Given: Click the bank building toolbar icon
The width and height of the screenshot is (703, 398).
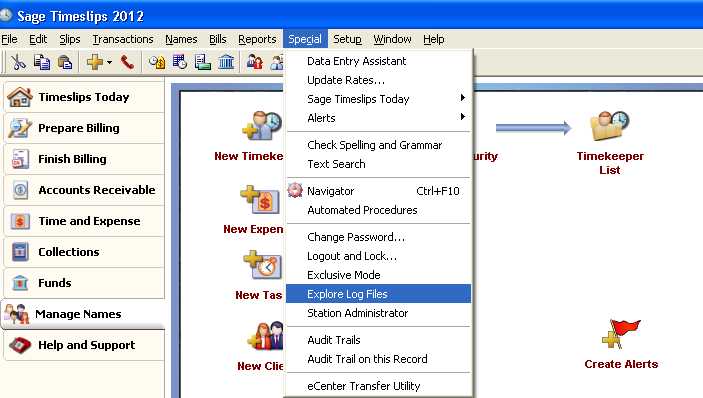Looking at the screenshot, I should click(226, 62).
